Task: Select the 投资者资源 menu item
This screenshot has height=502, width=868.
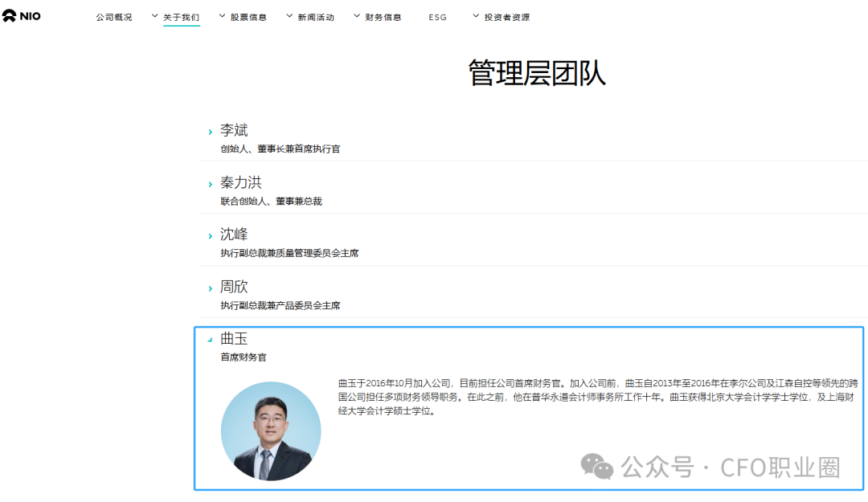Action: coord(508,16)
